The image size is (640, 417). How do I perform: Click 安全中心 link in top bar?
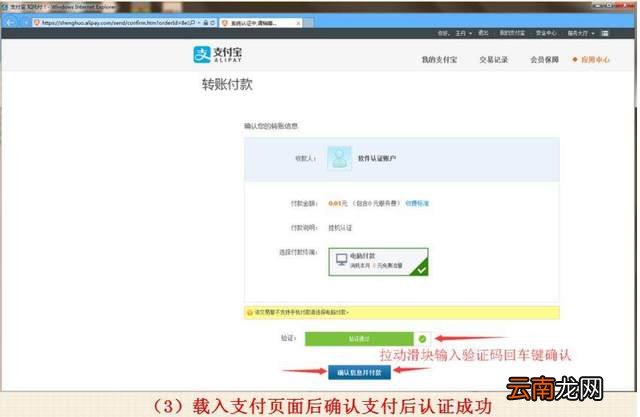[546, 33]
